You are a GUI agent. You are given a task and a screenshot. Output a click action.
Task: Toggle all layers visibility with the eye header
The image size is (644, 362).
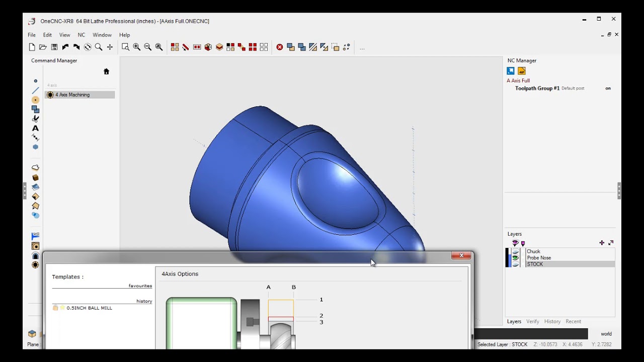pyautogui.click(x=515, y=243)
